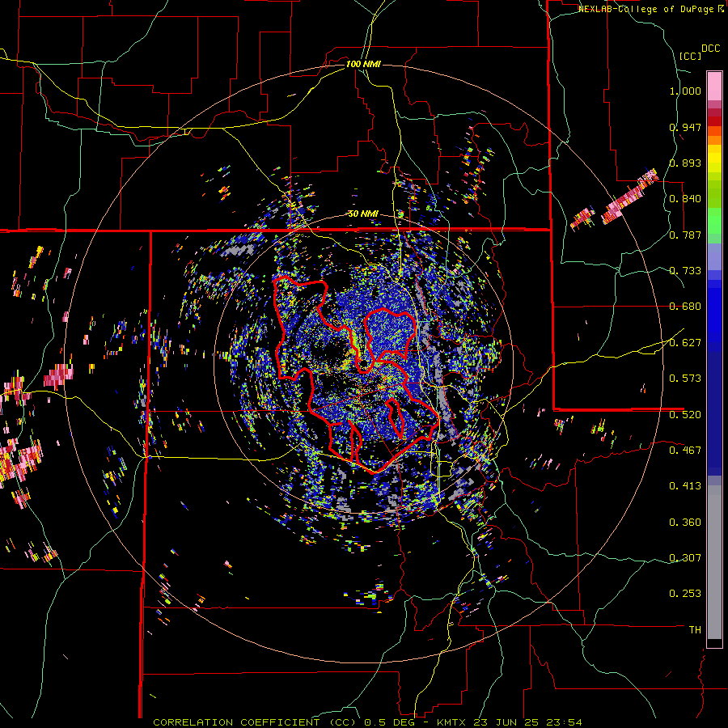Click the 23:54 timestamp in caption
The image size is (728, 728).
[x=565, y=722]
